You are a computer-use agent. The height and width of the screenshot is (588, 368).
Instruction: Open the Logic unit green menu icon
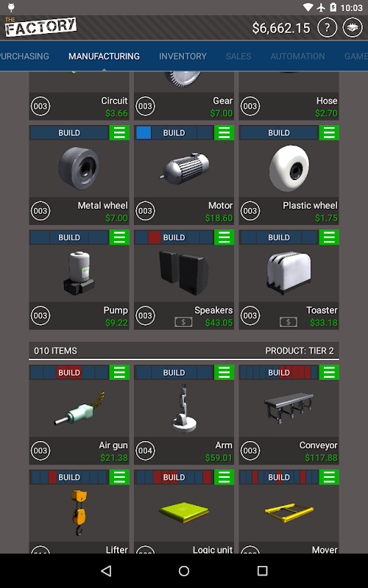(x=224, y=477)
